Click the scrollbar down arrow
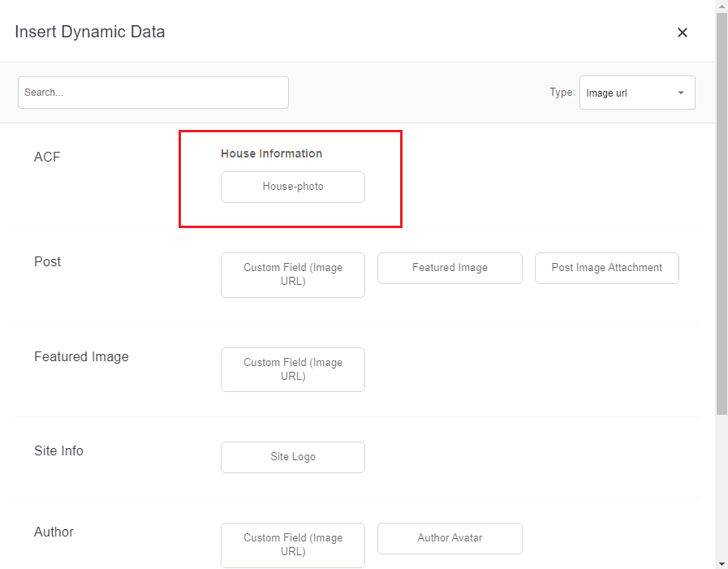The width and height of the screenshot is (728, 569). (722, 563)
